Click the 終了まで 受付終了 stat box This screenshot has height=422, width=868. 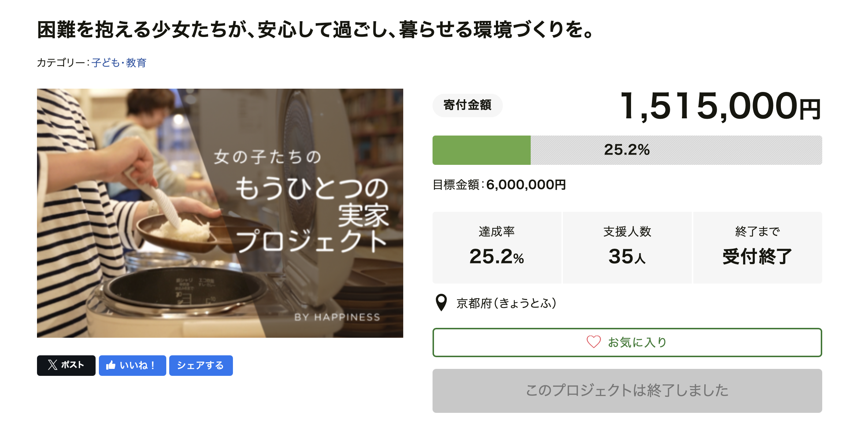757,247
